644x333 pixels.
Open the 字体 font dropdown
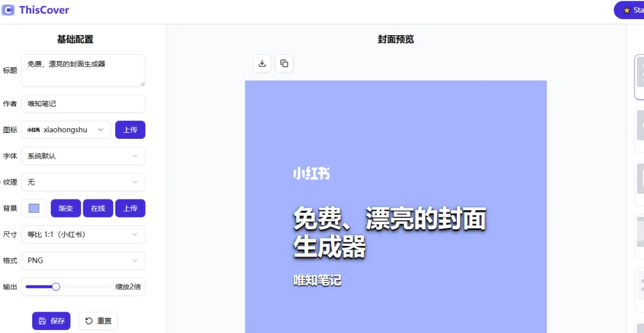coord(83,156)
